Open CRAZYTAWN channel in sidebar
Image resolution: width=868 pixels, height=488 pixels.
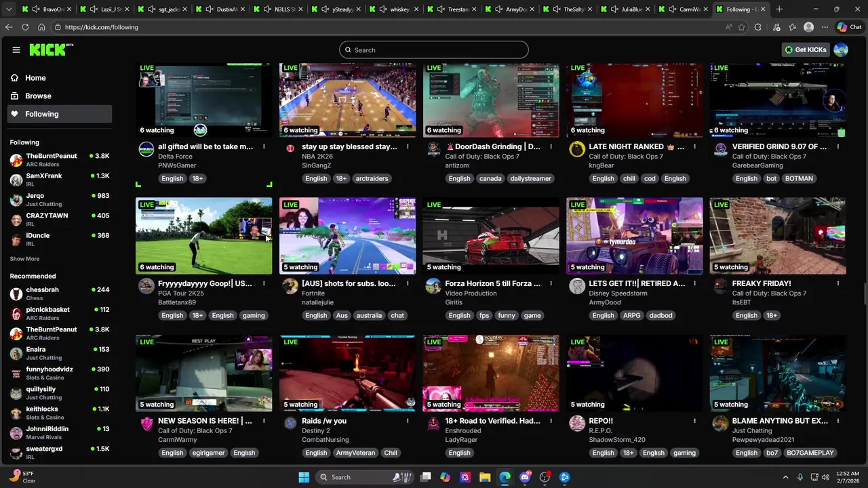pyautogui.click(x=60, y=220)
